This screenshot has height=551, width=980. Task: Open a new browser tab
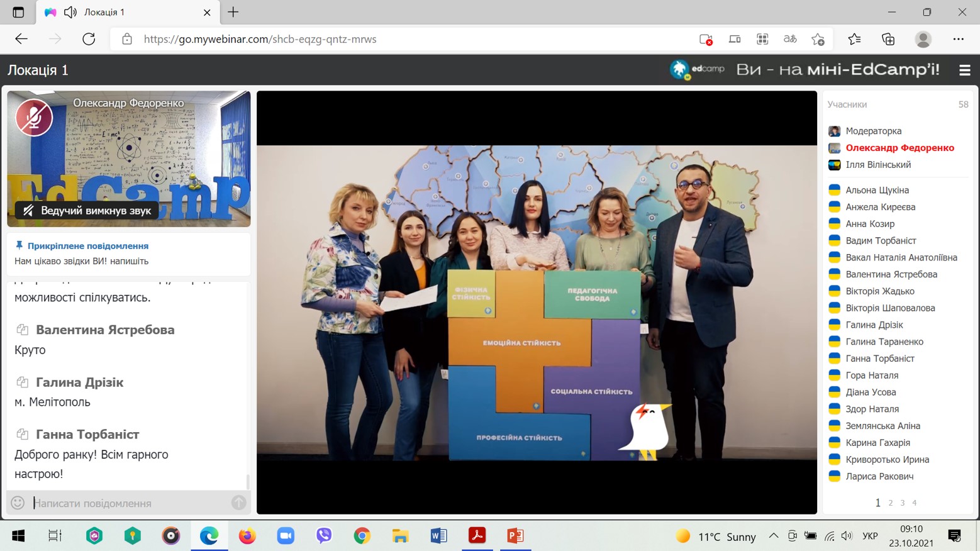[x=233, y=12]
